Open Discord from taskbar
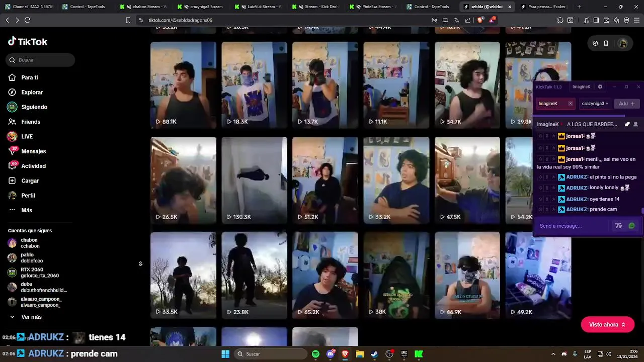The height and width of the screenshot is (362, 644). (x=330, y=354)
